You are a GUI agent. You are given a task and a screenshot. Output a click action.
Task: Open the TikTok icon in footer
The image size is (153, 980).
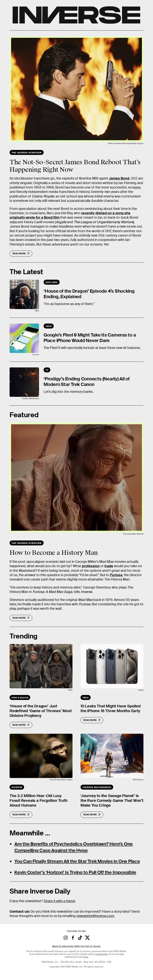pyautogui.click(x=80, y=937)
